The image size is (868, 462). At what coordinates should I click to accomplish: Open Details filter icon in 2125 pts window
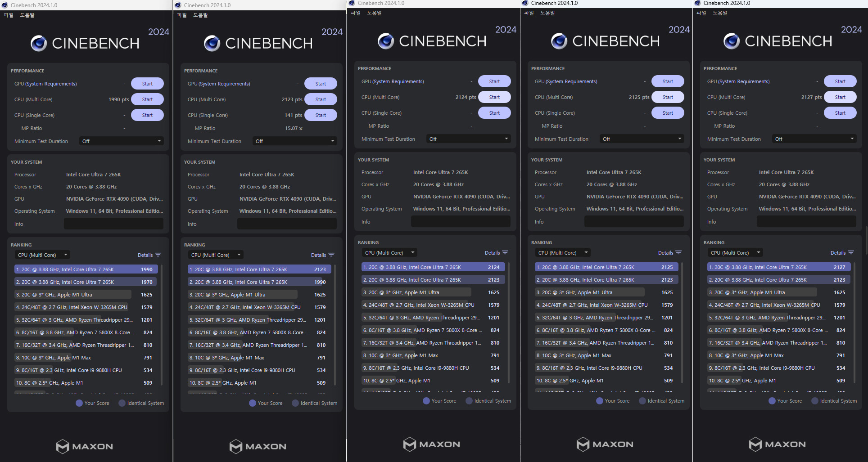click(678, 253)
